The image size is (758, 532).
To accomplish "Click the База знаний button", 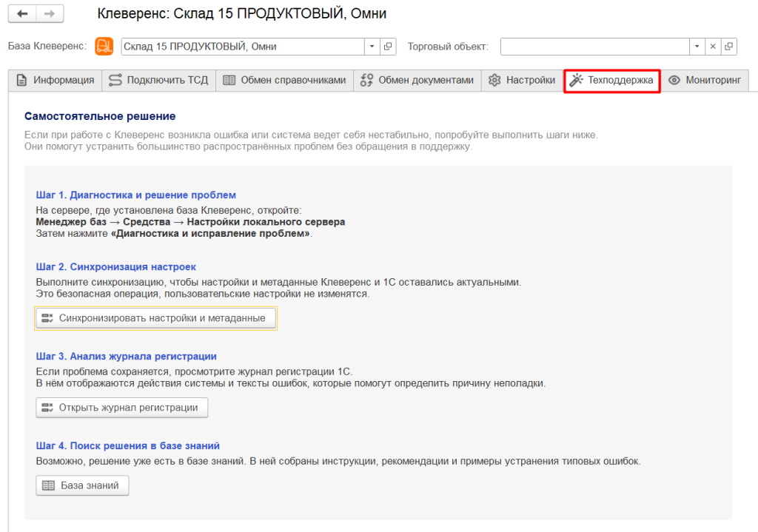I will tap(82, 485).
